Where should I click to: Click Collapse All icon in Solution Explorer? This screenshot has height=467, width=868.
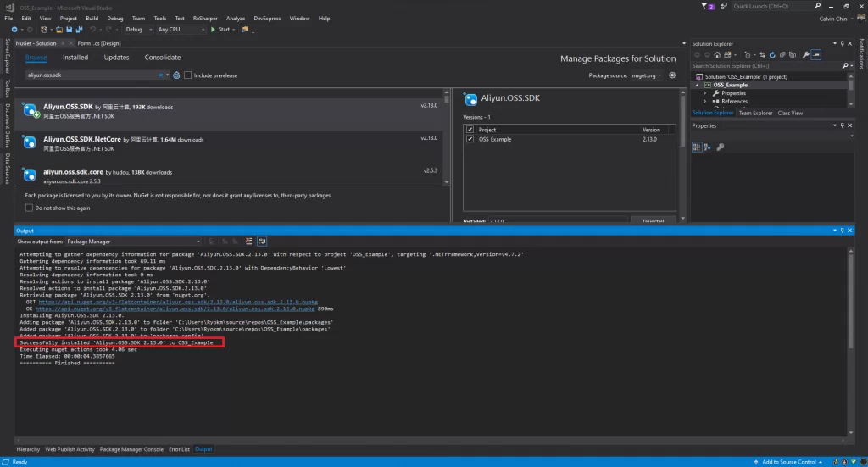(782, 55)
